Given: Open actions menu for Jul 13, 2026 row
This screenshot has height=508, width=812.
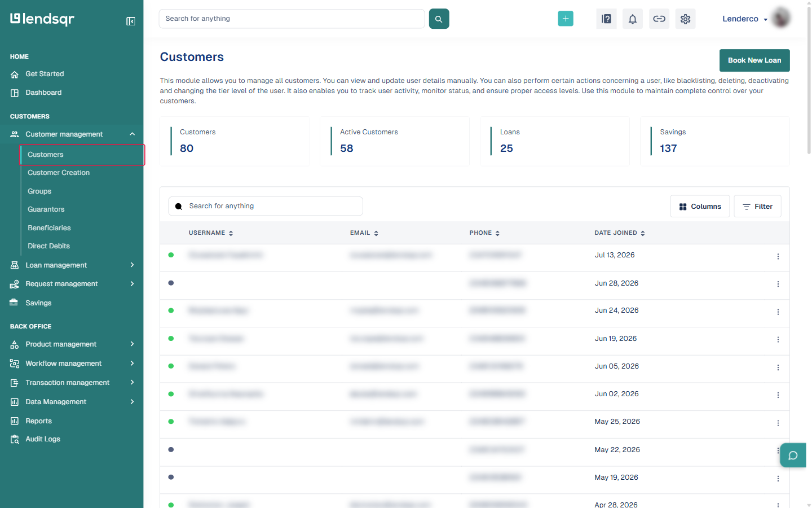Looking at the screenshot, I should (x=778, y=256).
